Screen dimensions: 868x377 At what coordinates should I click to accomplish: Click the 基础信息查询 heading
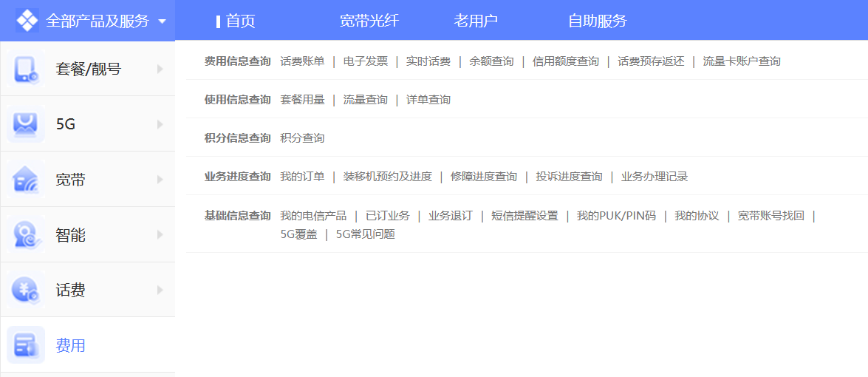[237, 215]
